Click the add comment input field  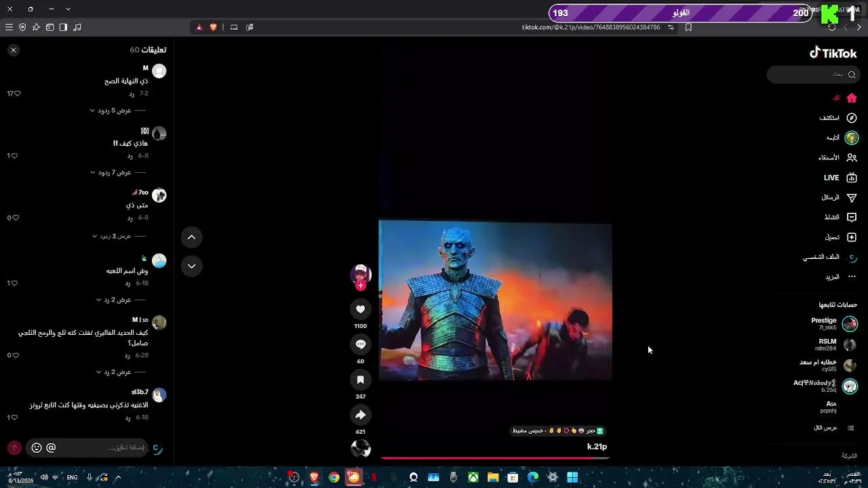[87, 448]
